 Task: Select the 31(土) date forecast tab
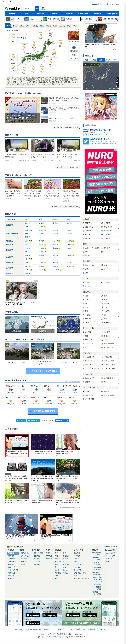point(42,26)
